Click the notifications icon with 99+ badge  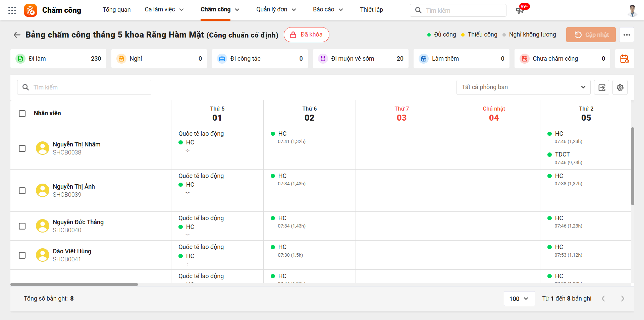click(520, 10)
